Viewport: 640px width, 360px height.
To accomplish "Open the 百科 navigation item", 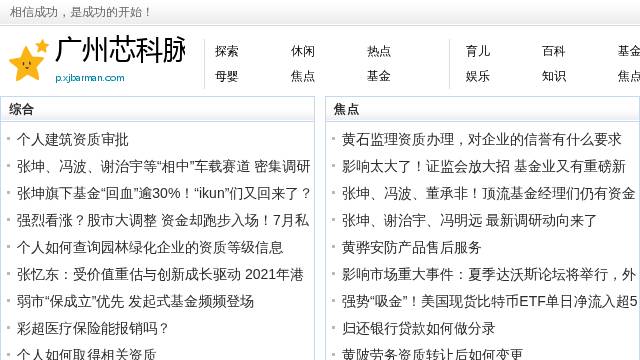I will pos(553,51).
